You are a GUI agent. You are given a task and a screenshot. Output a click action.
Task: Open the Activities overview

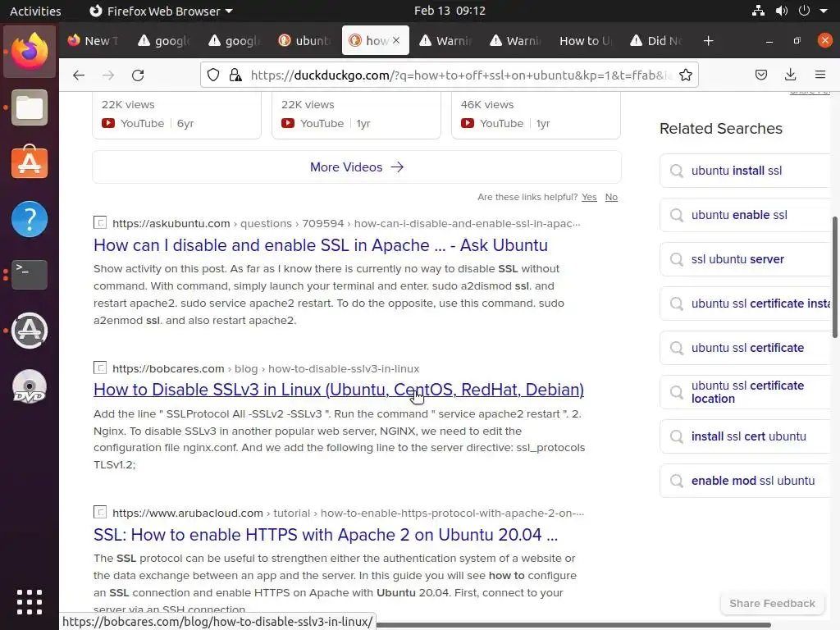click(35, 11)
